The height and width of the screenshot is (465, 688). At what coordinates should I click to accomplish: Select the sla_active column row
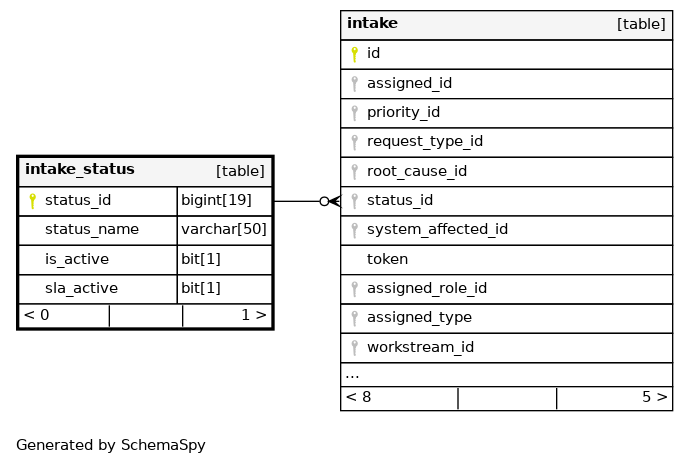[76, 289]
